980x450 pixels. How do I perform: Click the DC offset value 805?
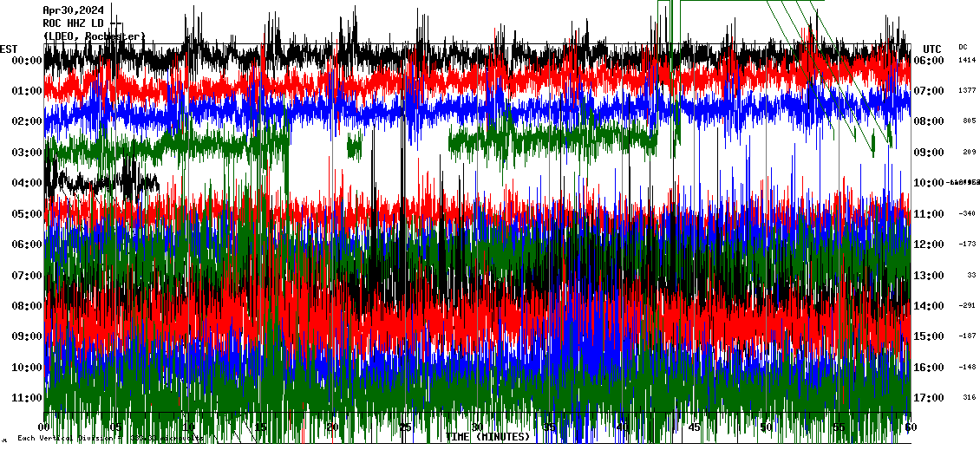point(969,121)
